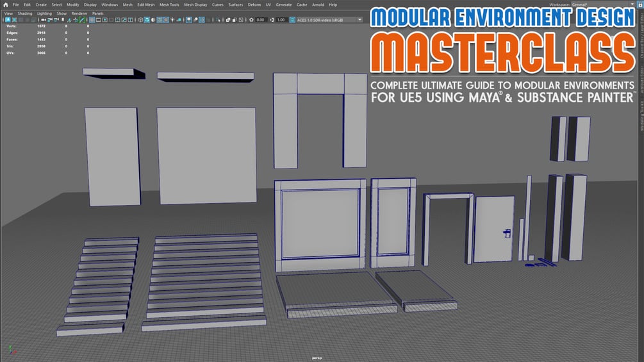
Task: Open the Attribute Editor side tab
Action: pos(641,79)
